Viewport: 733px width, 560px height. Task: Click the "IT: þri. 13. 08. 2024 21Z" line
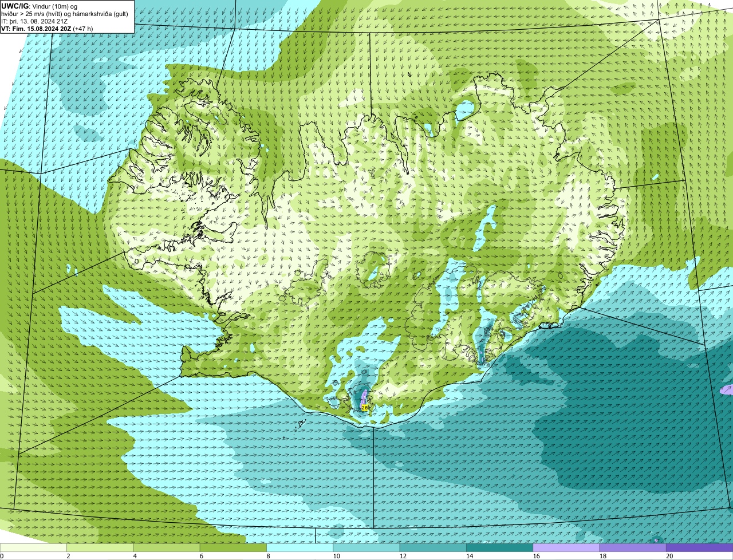coord(34,21)
